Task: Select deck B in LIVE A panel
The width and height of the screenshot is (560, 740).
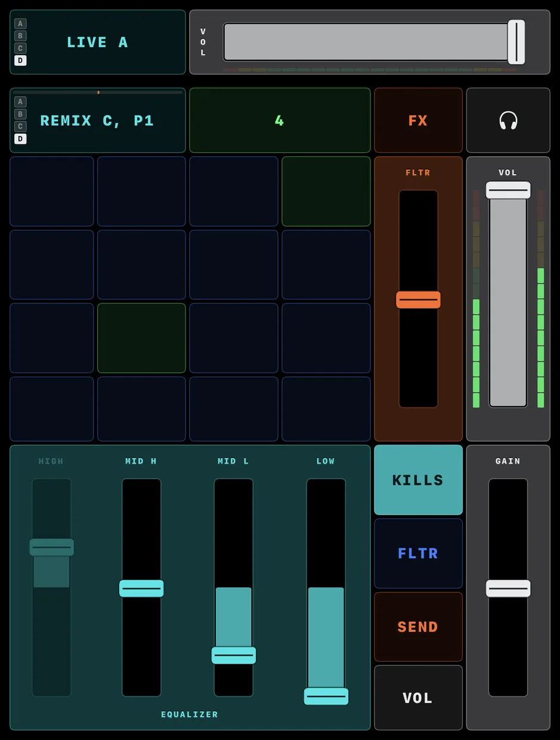Action: 20,36
